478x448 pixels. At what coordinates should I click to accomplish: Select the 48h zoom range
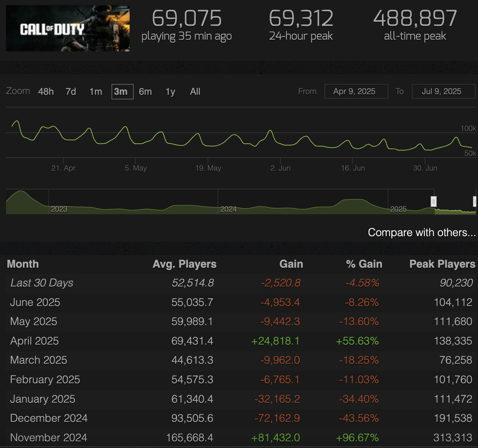pyautogui.click(x=46, y=92)
